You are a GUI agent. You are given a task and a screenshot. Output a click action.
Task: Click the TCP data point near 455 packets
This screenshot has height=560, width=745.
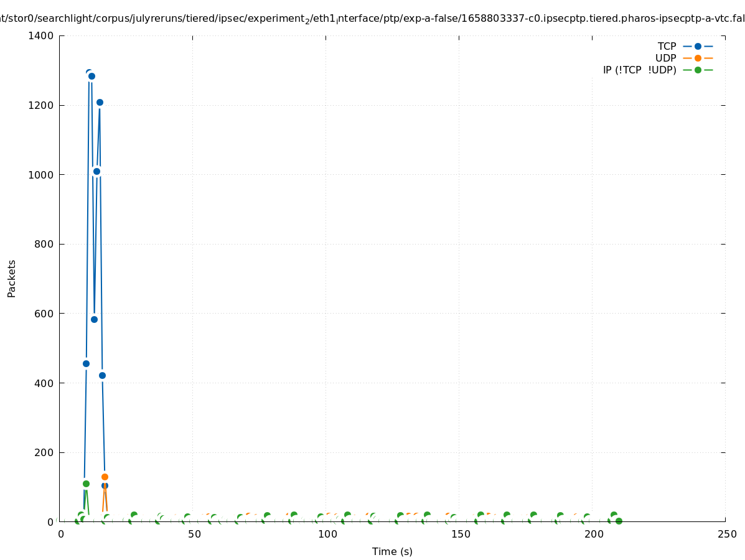tap(86, 363)
